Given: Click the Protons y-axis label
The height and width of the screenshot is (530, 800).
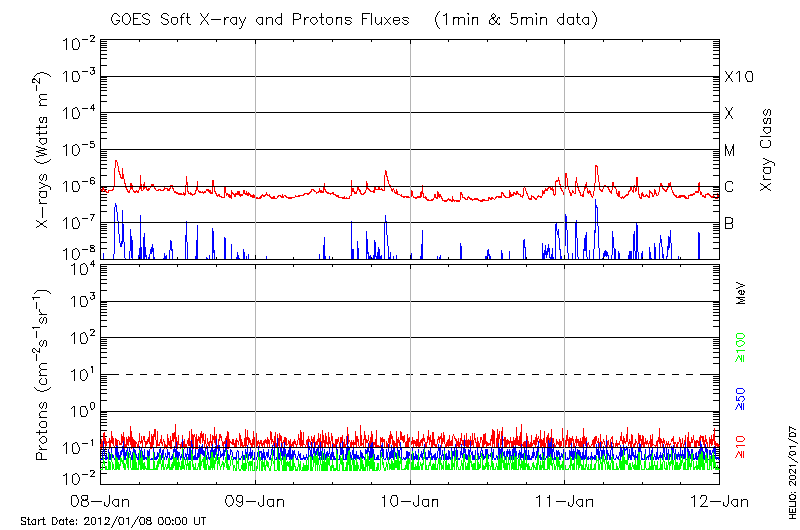Looking at the screenshot, I should coord(43,377).
